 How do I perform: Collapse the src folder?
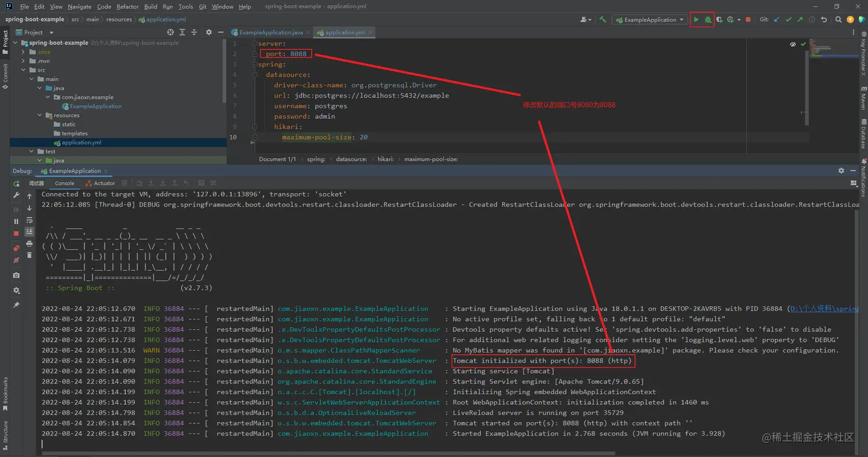pyautogui.click(x=24, y=70)
